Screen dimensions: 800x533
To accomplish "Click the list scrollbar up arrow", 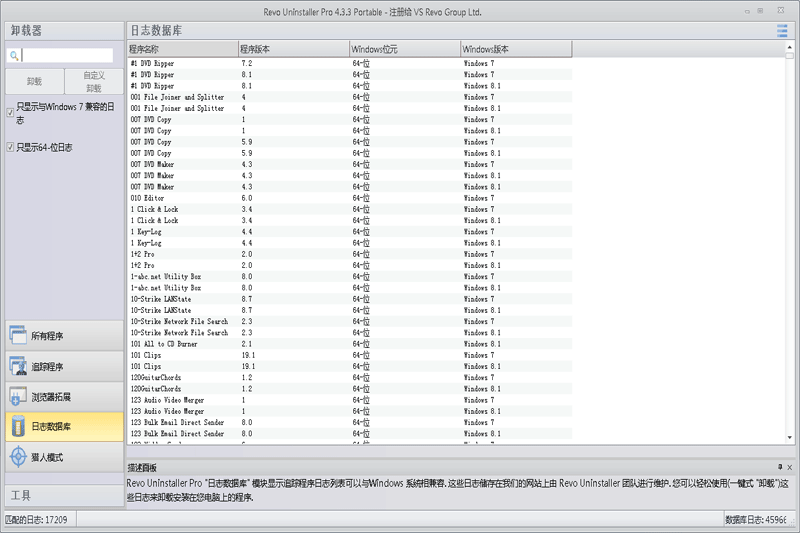I will coord(790,47).
